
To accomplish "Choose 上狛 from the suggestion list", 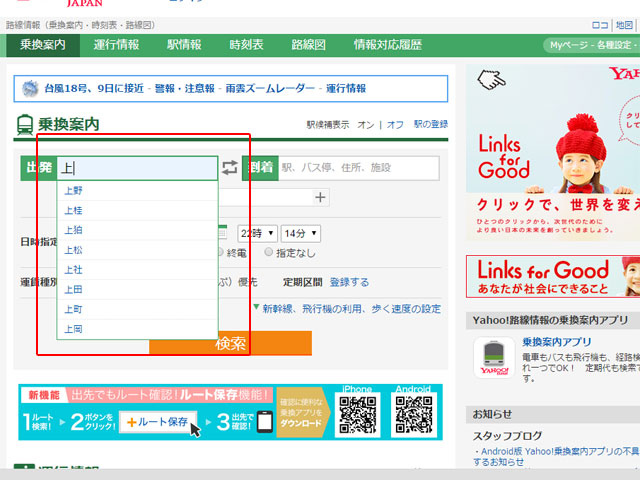I will tap(137, 230).
